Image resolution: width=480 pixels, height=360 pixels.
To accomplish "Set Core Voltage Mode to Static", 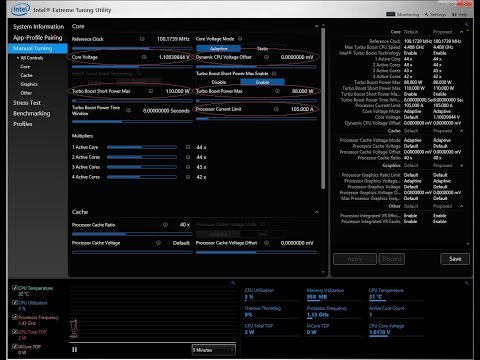I will [x=262, y=49].
